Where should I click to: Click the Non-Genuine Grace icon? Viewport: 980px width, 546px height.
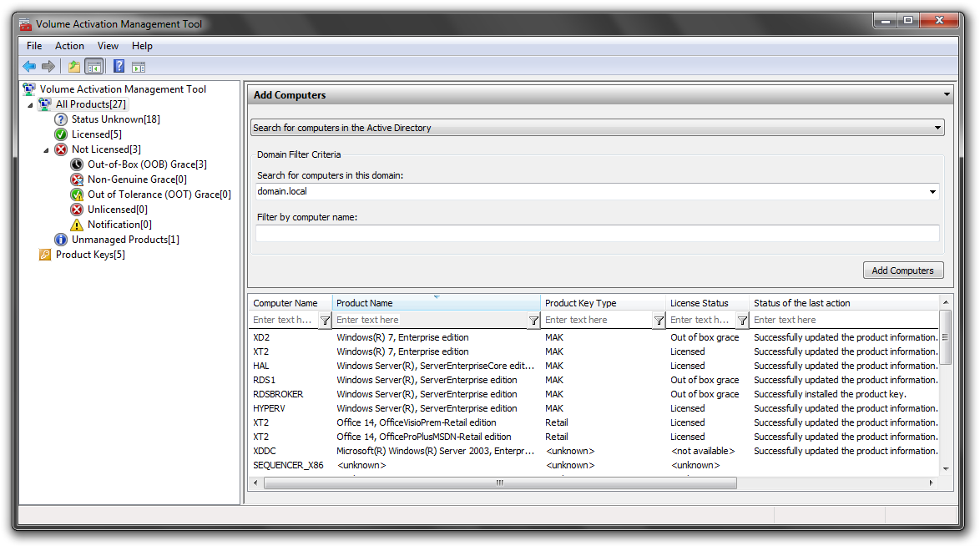[x=77, y=179]
